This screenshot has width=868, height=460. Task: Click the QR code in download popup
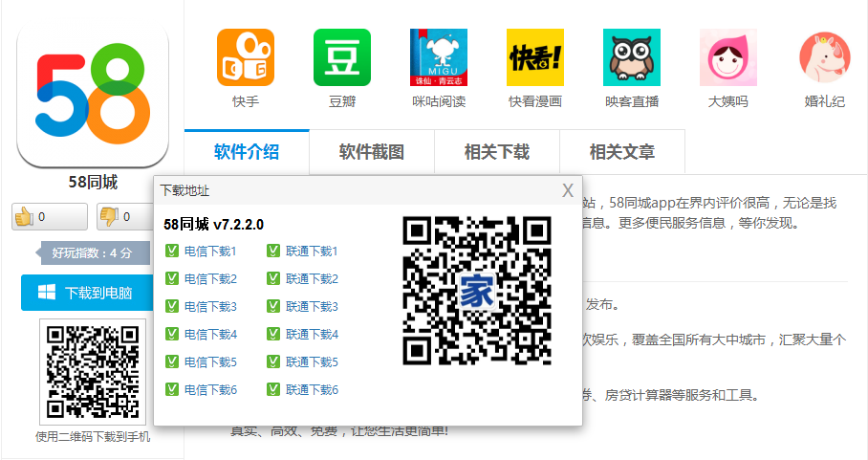477,291
